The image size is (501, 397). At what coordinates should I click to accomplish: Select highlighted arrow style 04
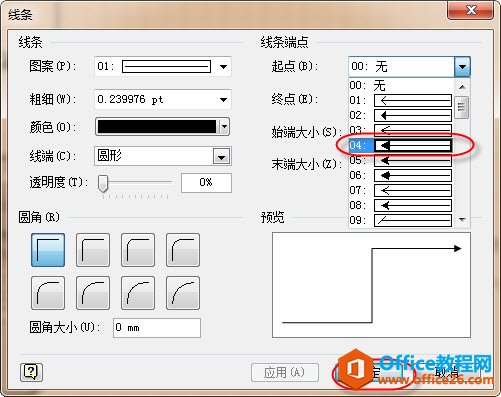[401, 145]
